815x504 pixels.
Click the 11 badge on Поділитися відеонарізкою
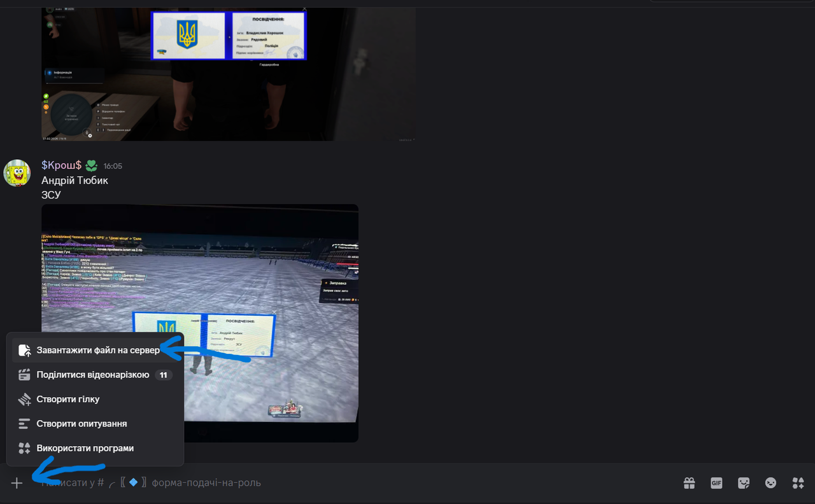point(163,375)
